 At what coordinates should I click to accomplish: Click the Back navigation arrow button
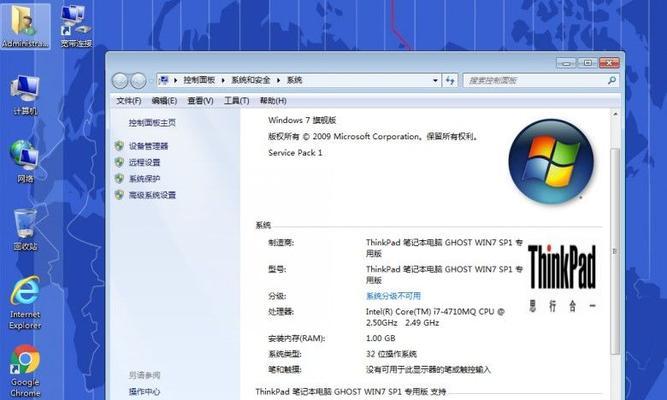120,80
